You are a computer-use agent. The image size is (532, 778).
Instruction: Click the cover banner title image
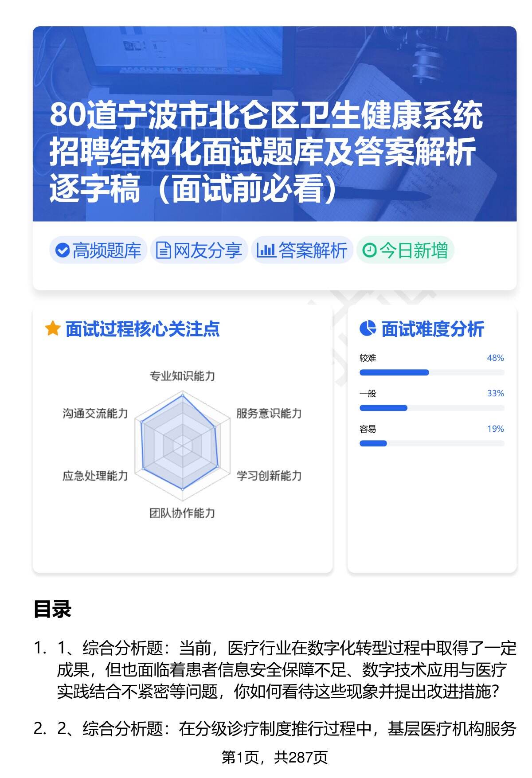(274, 124)
